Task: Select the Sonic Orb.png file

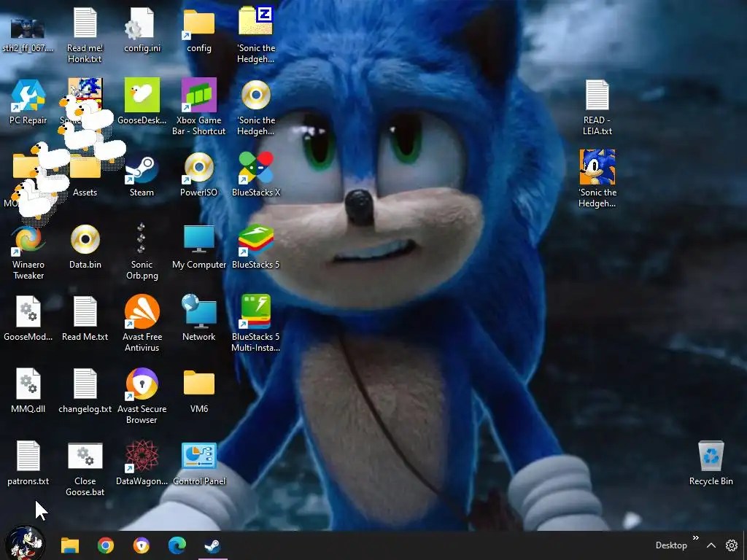Action: pos(142,239)
